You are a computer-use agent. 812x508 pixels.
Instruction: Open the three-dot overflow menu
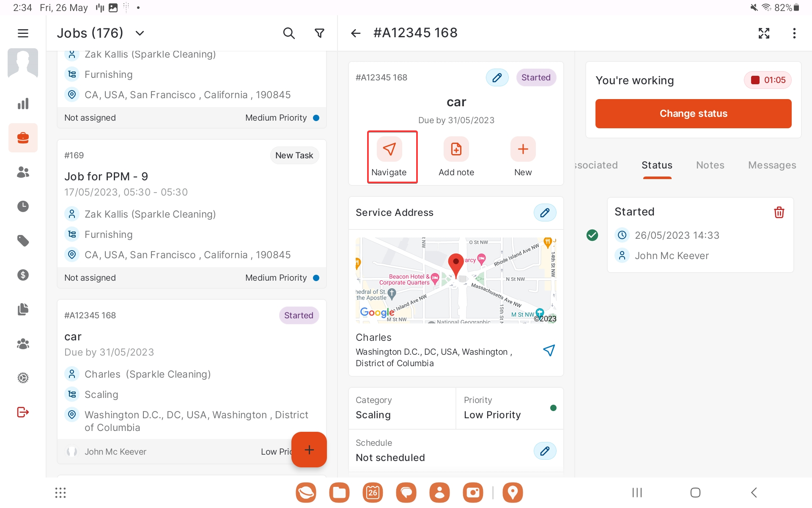coord(794,33)
